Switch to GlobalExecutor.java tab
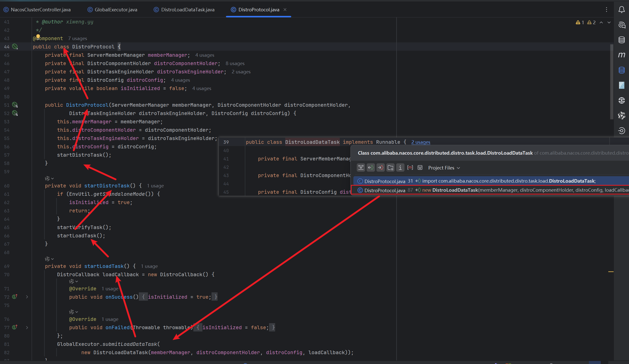This screenshot has width=629, height=364. pyautogui.click(x=116, y=10)
